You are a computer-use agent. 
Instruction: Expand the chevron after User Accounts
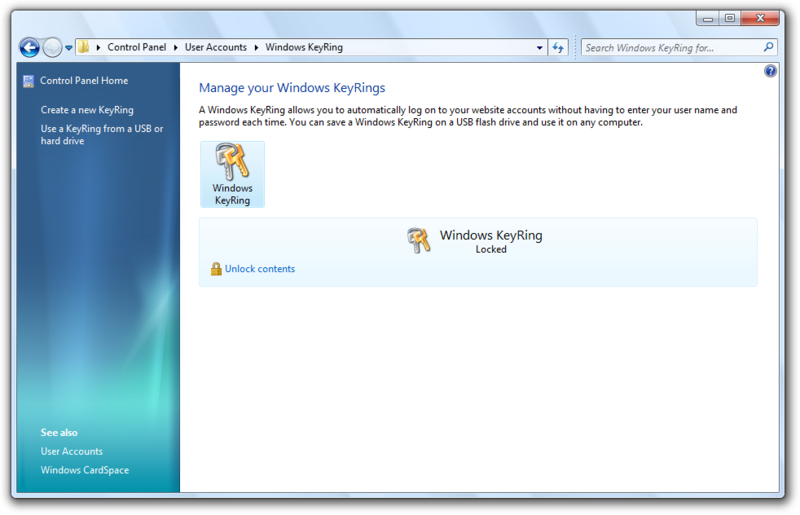[256, 47]
